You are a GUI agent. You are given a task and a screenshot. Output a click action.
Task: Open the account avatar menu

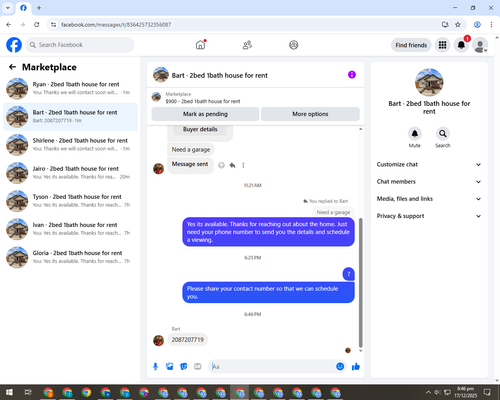480,45
